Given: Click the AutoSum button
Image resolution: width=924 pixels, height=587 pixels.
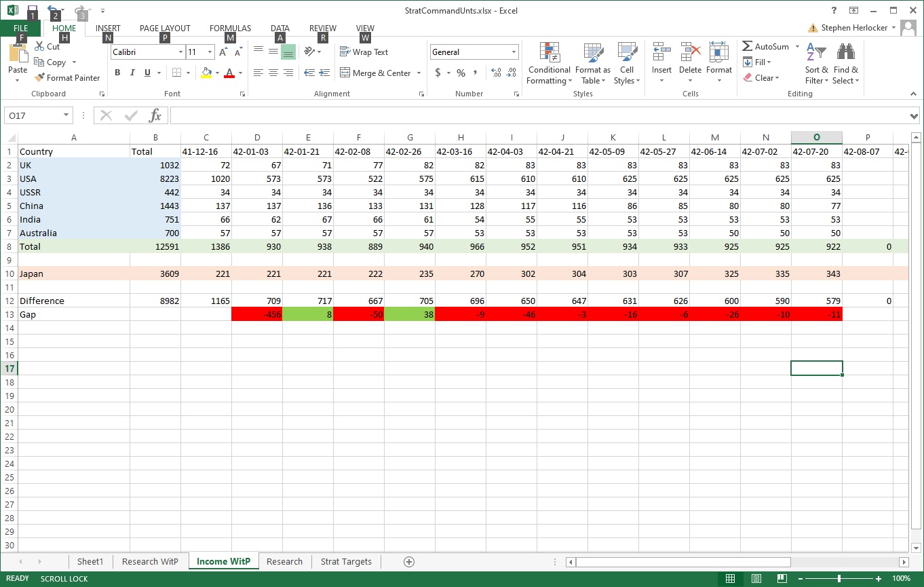Looking at the screenshot, I should pos(765,46).
